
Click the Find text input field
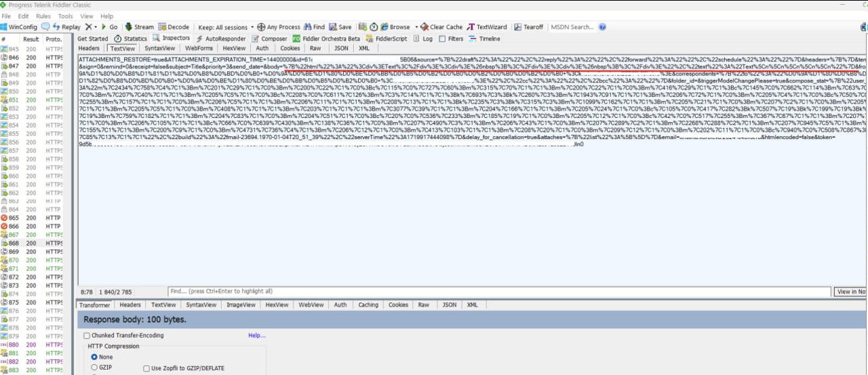click(x=499, y=292)
